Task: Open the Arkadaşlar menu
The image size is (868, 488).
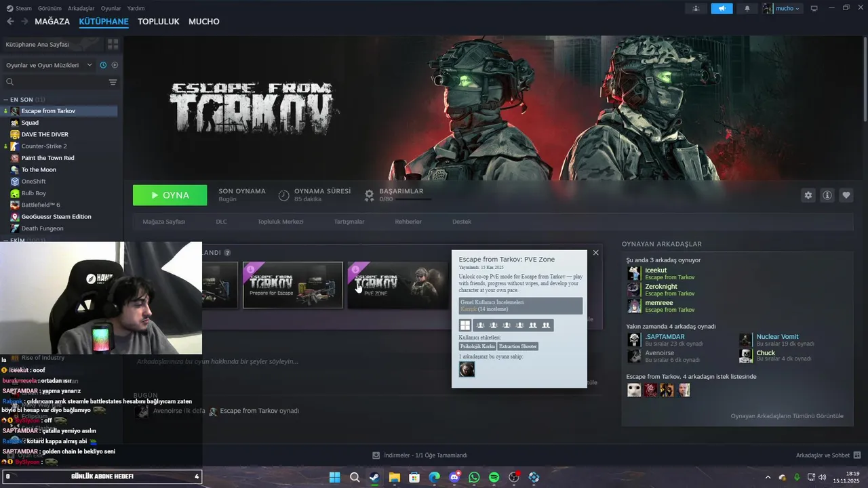Action: coord(81,8)
